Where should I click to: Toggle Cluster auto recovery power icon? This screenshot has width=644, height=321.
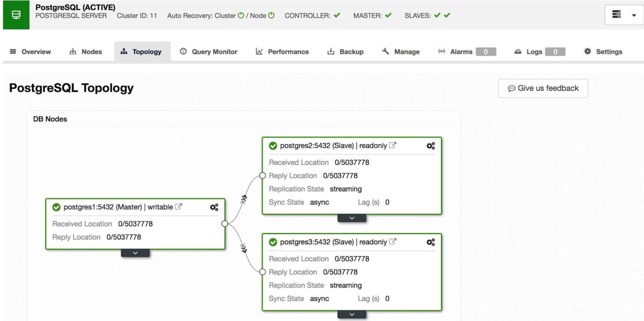point(241,15)
